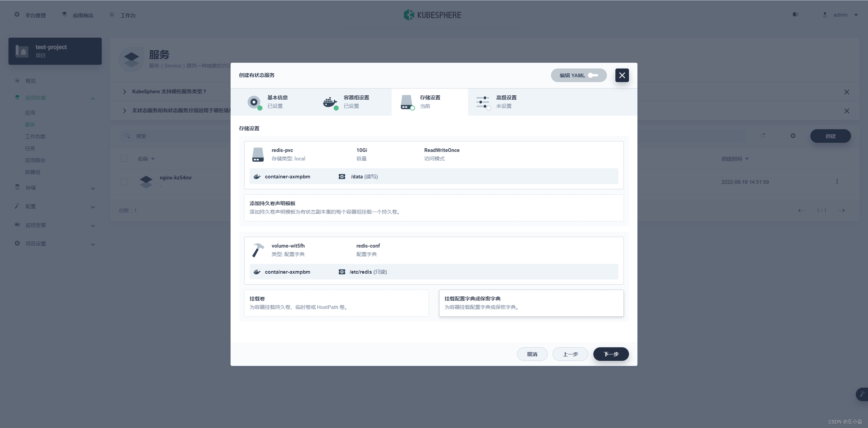Click 添加持久卷声明模板 area
Image resolution: width=868 pixels, height=428 pixels.
434,208
